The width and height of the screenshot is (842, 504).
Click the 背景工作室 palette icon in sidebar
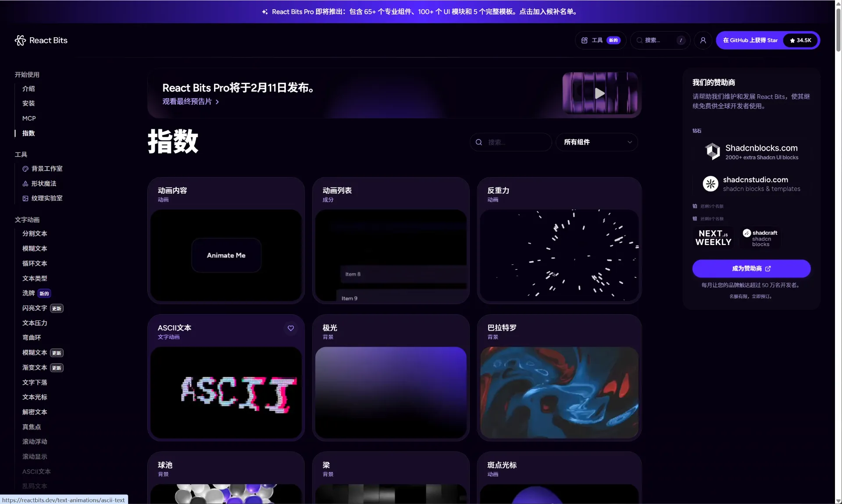pyautogui.click(x=25, y=169)
